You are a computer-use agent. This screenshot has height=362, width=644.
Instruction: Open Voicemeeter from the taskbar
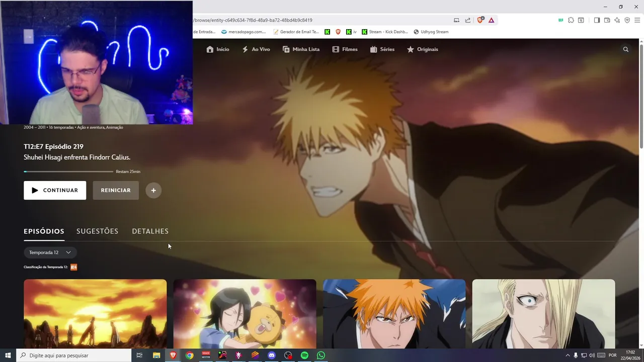click(x=206, y=355)
